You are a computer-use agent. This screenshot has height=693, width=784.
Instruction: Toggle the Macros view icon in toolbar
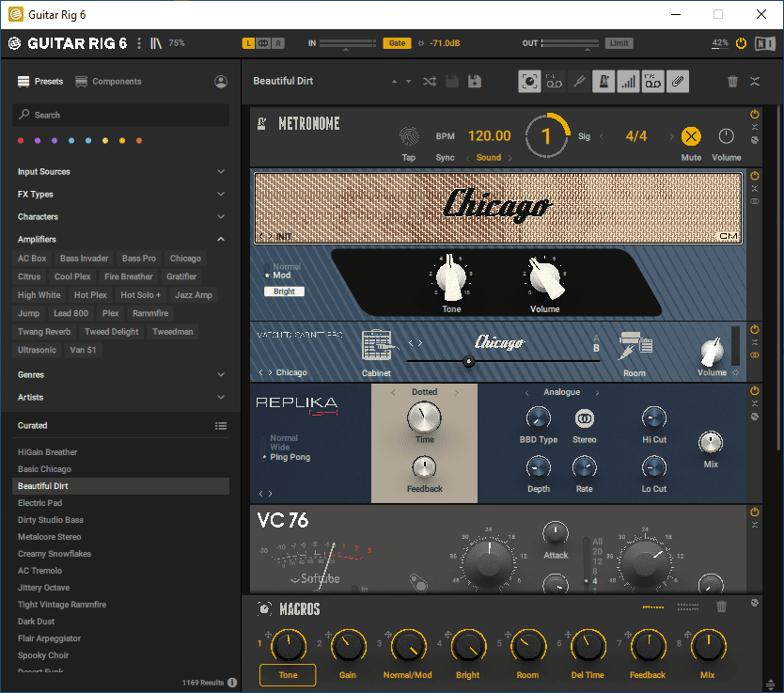tap(529, 82)
